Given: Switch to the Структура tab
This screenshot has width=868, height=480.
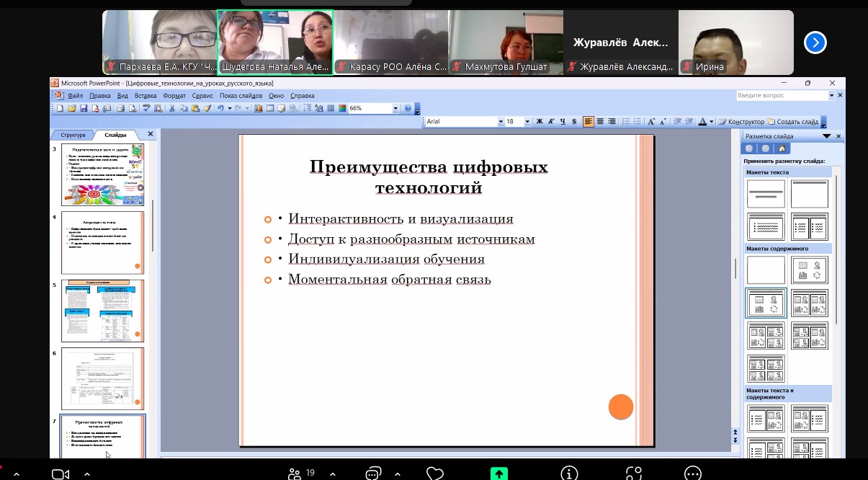Looking at the screenshot, I should tap(73, 135).
